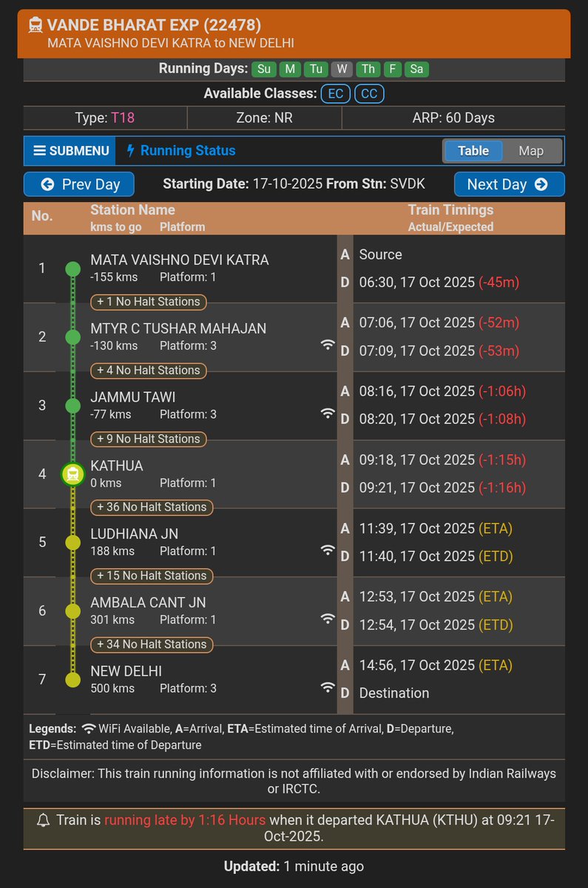588x888 pixels.
Task: Click the T18 train type link
Action: coord(123,118)
